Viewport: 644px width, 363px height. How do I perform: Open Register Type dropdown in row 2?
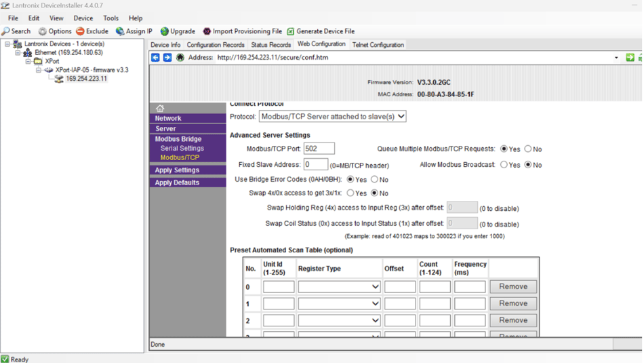point(339,320)
